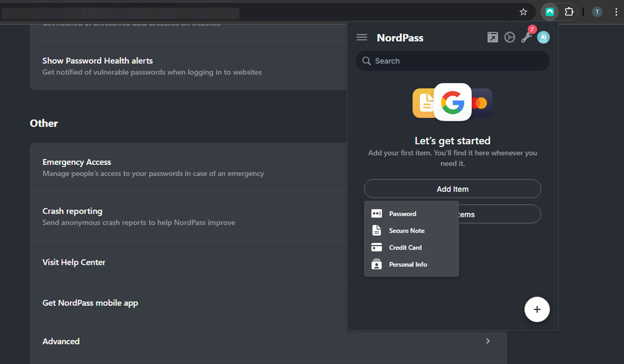Click the partially hidden Items button
The image size is (624, 364).
coord(500,214)
